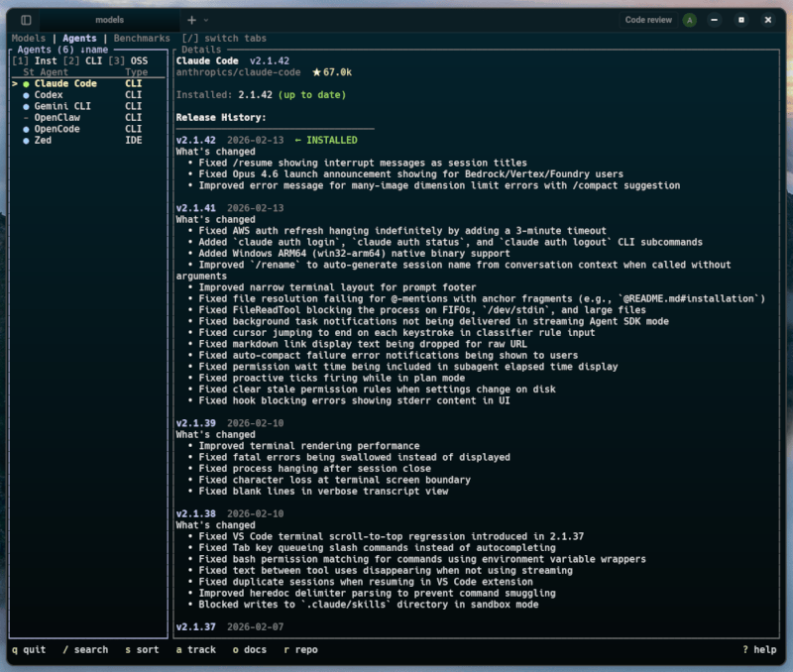Click the Code review button

(648, 20)
